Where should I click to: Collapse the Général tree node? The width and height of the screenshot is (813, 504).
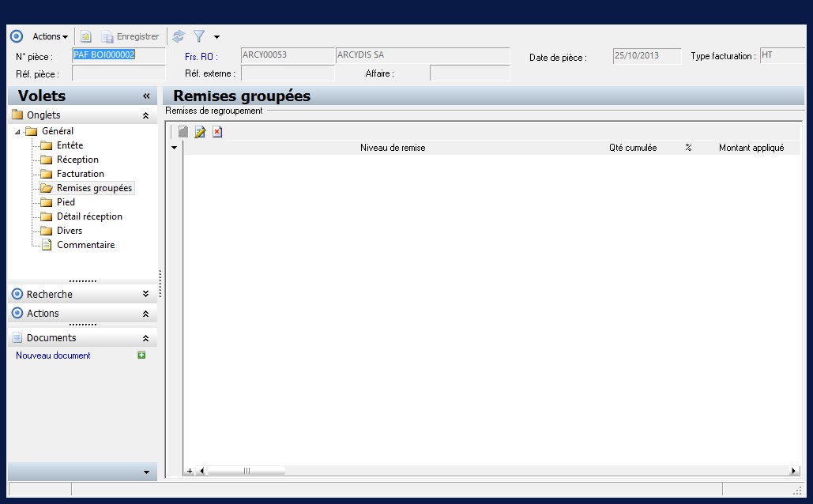click(x=17, y=132)
